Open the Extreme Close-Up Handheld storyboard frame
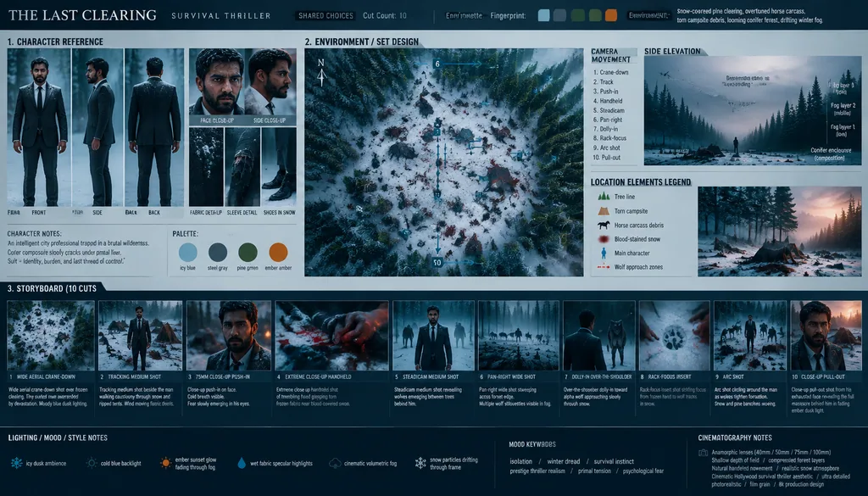This screenshot has width=868, height=496. click(x=331, y=336)
